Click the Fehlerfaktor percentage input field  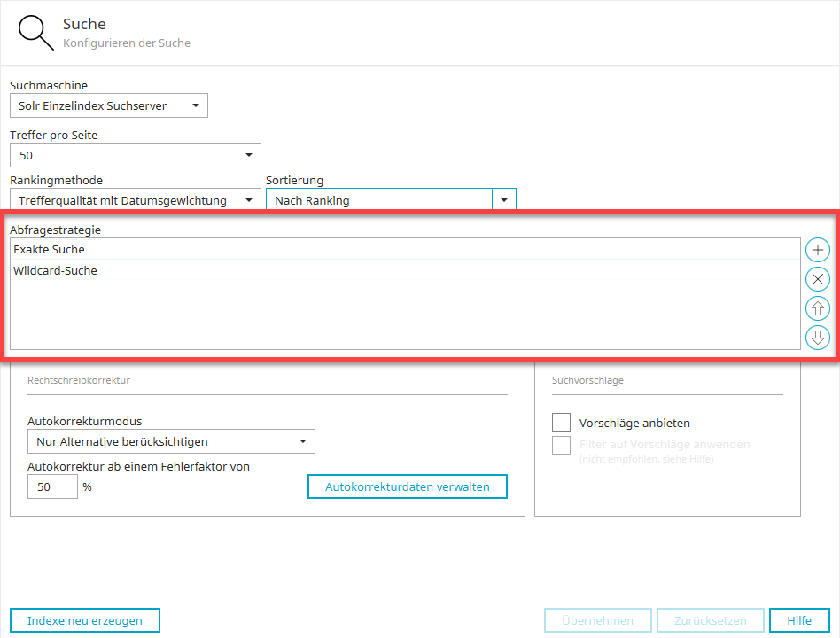pos(52,486)
